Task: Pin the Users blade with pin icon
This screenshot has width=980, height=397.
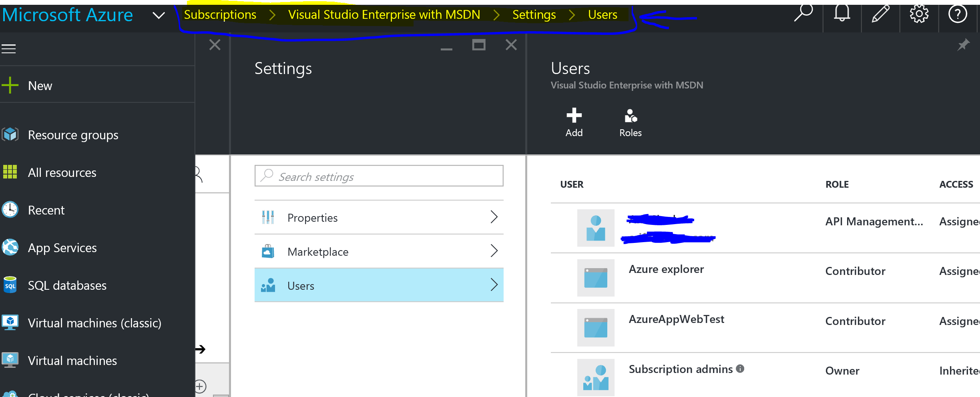Action: [x=963, y=45]
